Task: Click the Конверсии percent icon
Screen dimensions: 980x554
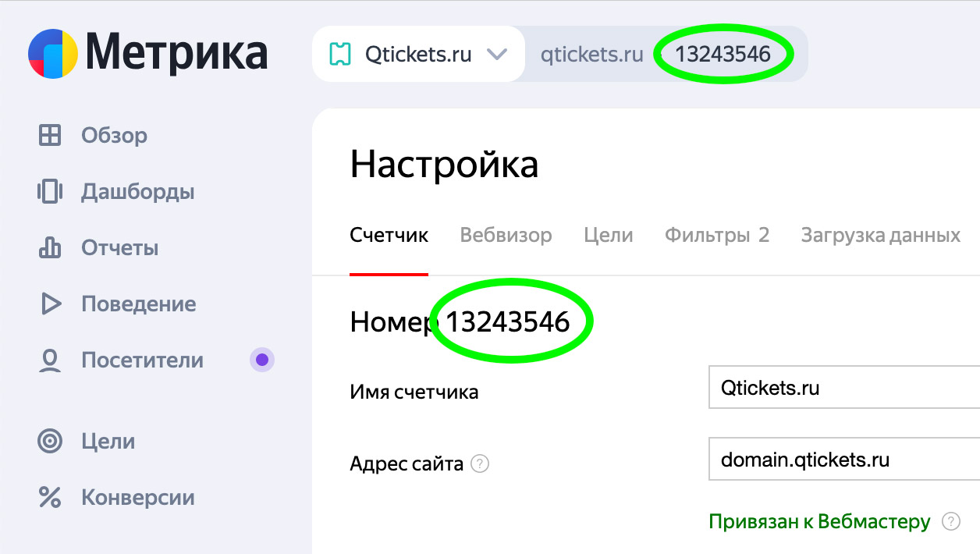Action: [x=48, y=497]
